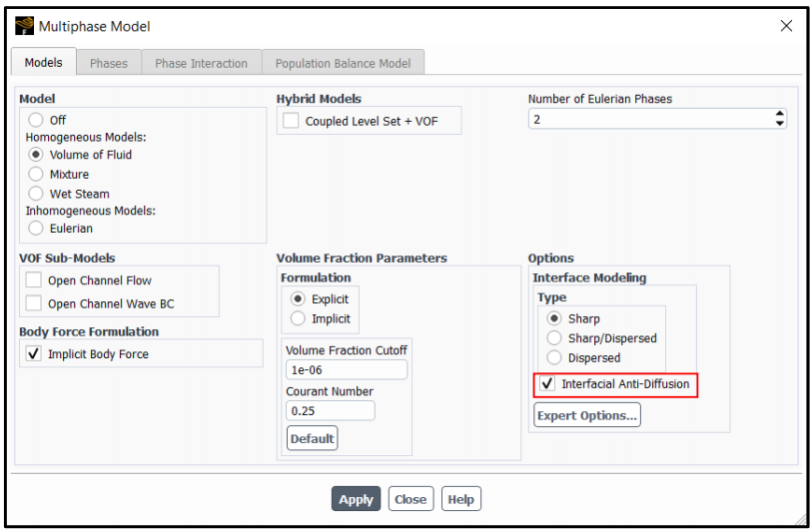Click the Fluent application icon in title bar
Image resolution: width=812 pixels, height=532 pixels.
click(24, 26)
